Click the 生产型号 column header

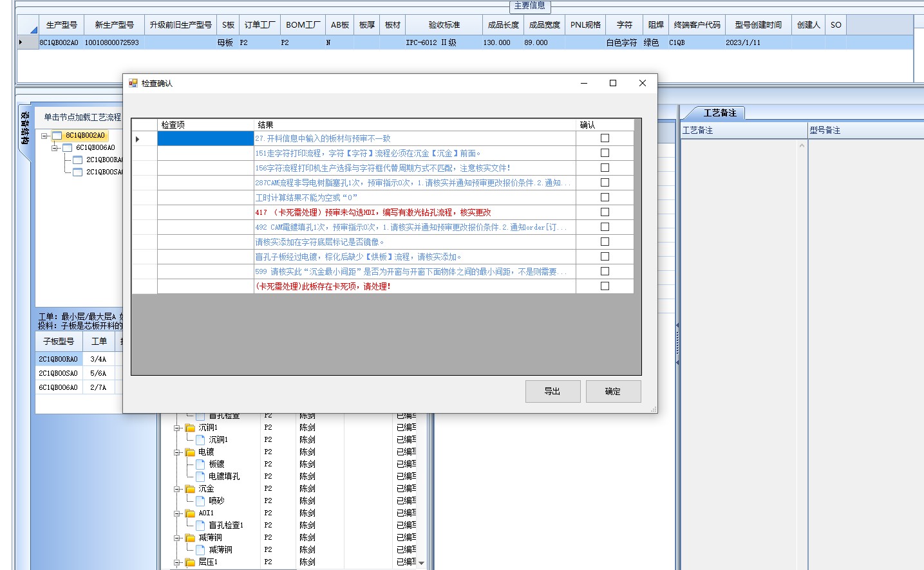[x=62, y=25]
